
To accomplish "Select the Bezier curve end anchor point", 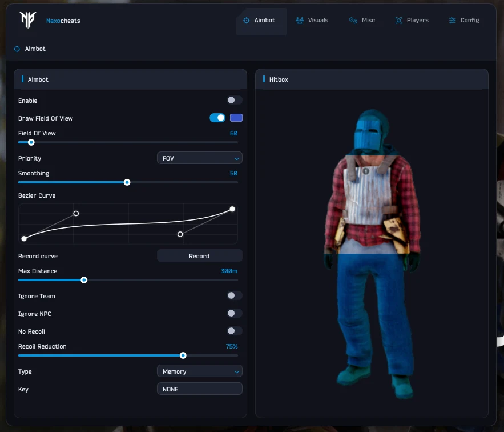I will (232, 209).
